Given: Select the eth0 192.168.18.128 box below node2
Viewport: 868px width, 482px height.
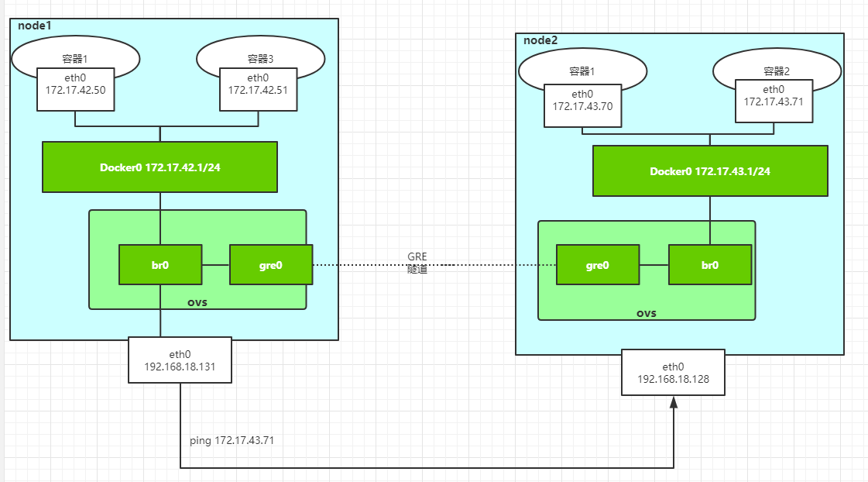Looking at the screenshot, I should point(673,372).
